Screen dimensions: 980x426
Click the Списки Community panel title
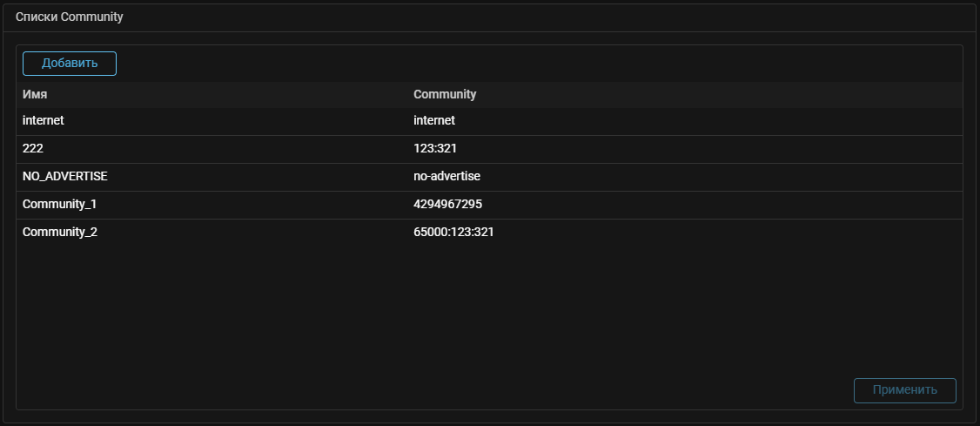coord(70,17)
